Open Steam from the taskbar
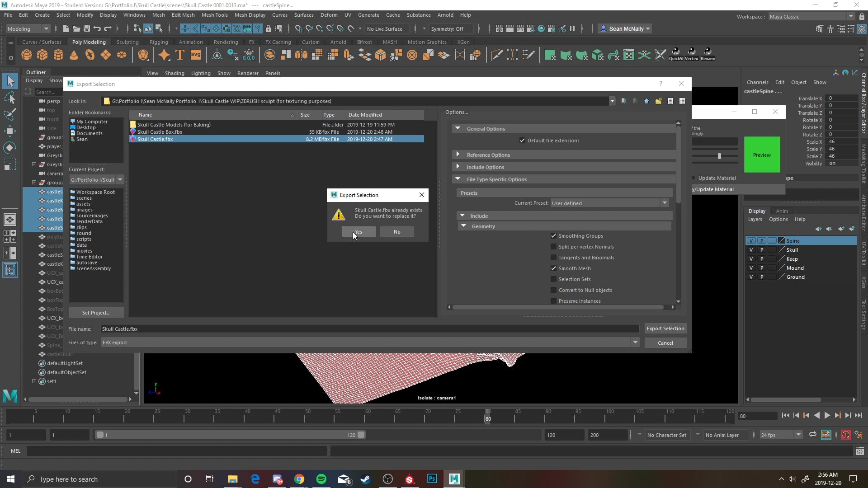The image size is (868, 488). 366,479
